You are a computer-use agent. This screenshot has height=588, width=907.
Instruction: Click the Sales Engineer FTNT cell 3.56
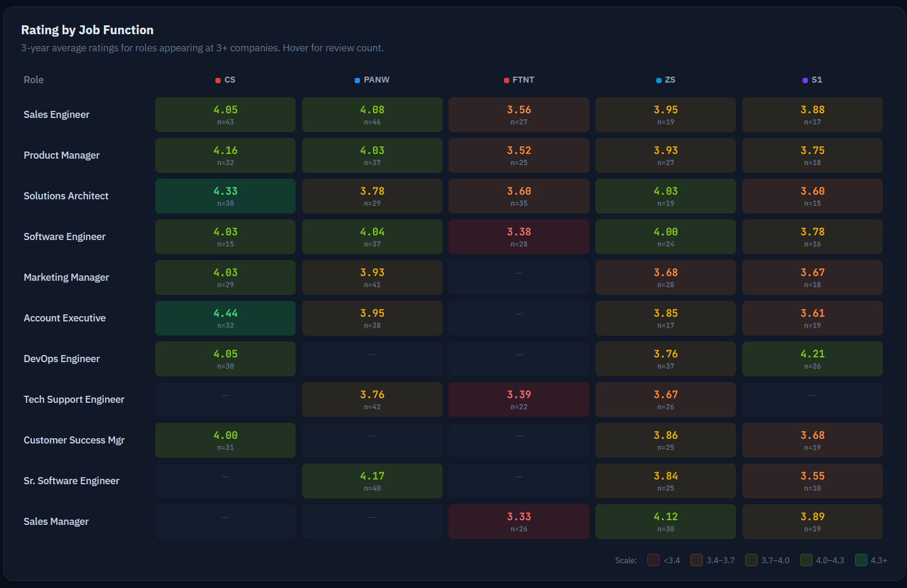click(x=519, y=114)
